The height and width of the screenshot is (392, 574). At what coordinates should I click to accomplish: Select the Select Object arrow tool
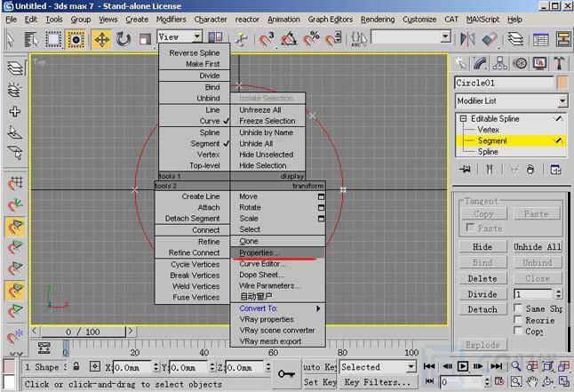click(x=11, y=39)
